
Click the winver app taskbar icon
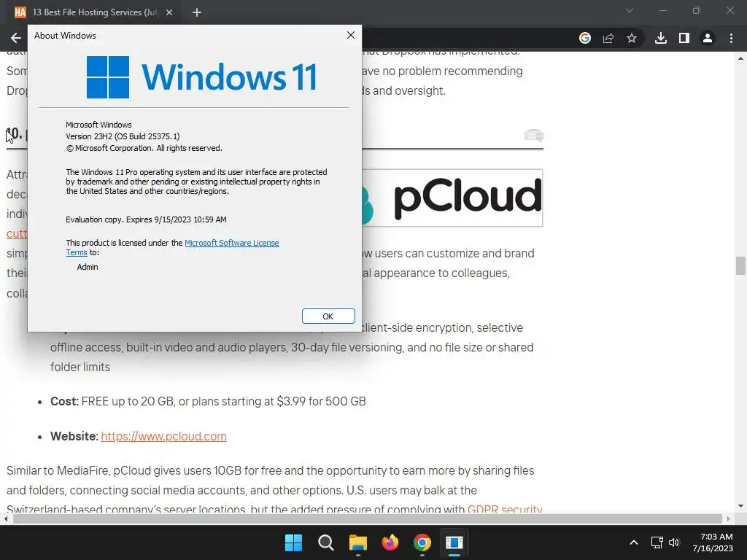click(454, 542)
